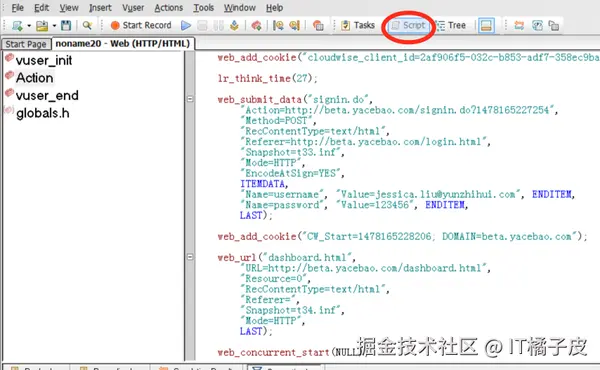Select vuser_init in the script tree
Screen dimensions: 600x370
coord(44,60)
